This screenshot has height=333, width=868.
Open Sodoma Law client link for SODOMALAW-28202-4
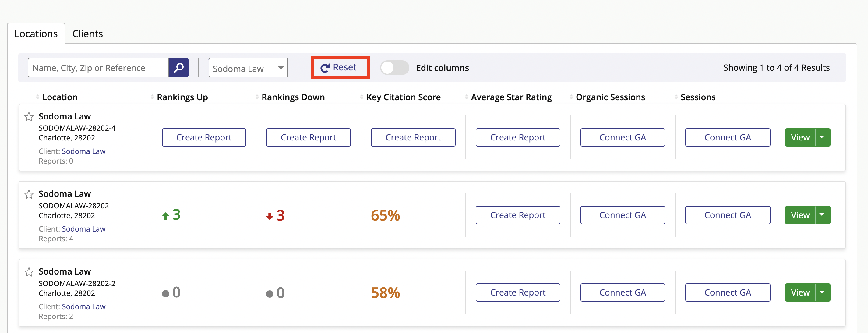point(83,151)
